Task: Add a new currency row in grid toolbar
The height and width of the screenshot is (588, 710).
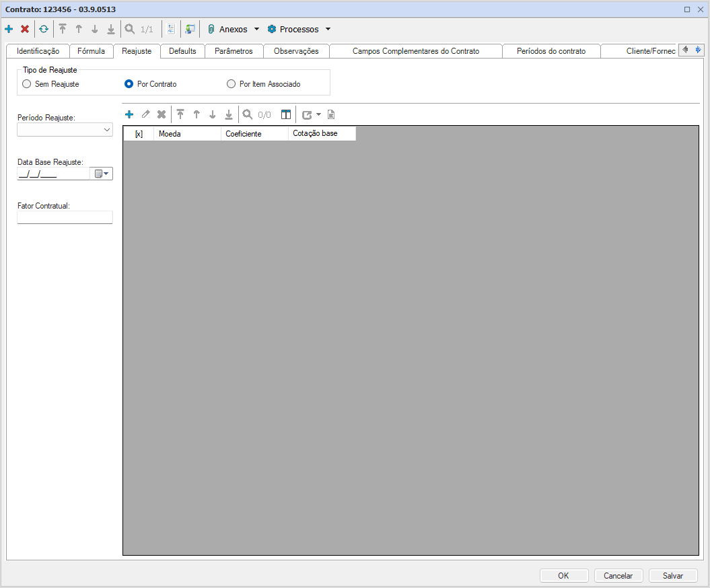Action: tap(129, 114)
